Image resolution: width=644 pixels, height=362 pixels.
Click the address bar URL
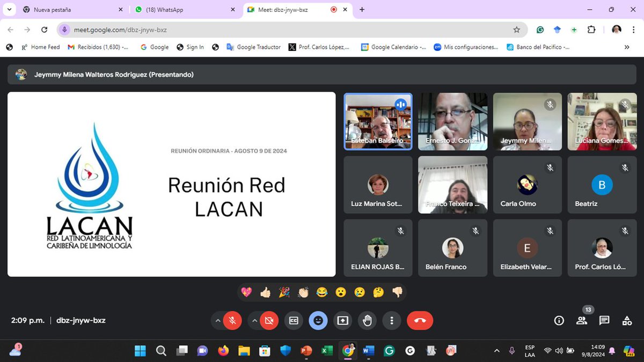pyautogui.click(x=121, y=30)
